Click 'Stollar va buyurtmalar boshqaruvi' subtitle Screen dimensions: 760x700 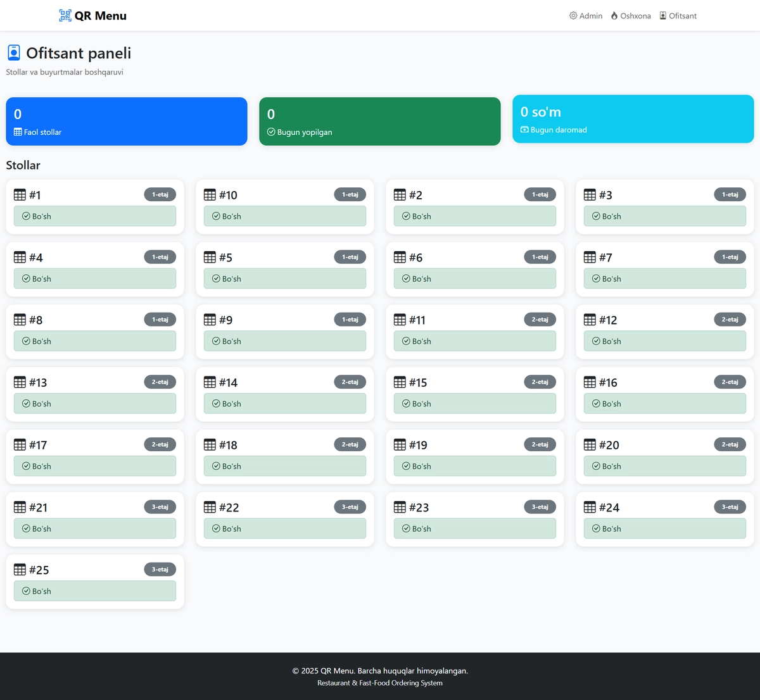pos(65,72)
